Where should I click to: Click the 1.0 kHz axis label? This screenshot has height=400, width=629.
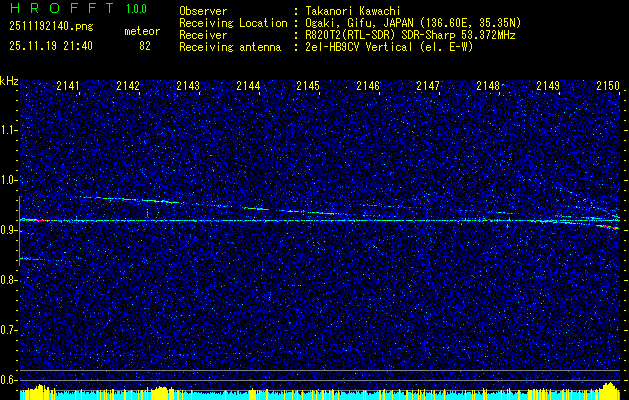tap(8, 180)
